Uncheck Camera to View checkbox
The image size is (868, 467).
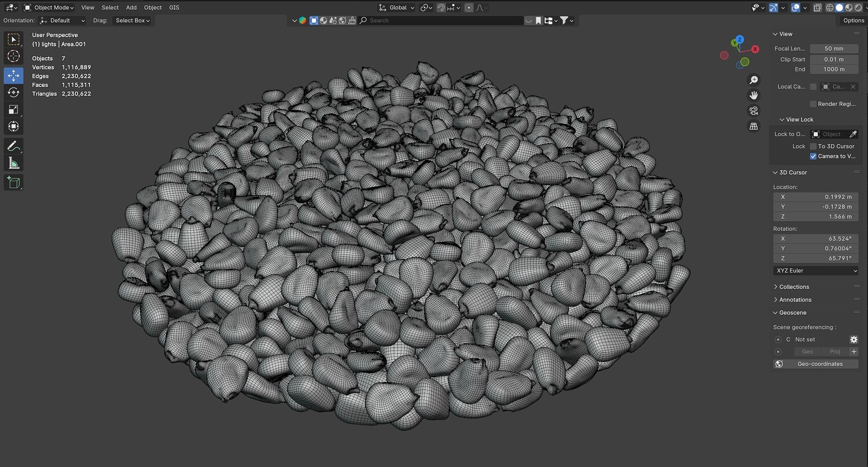click(x=813, y=156)
